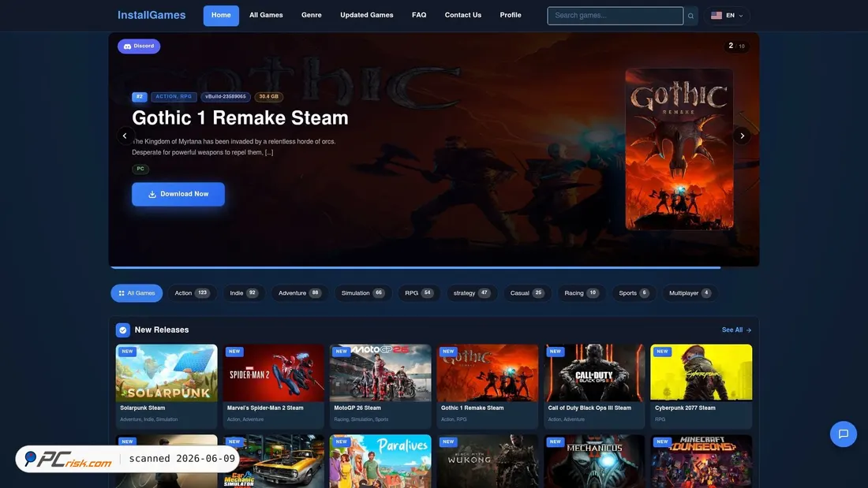
Task: Open All Games in the navigation
Action: pos(266,16)
